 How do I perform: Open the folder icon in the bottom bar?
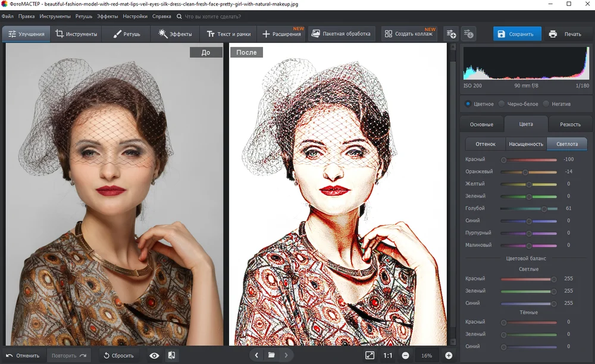click(271, 356)
